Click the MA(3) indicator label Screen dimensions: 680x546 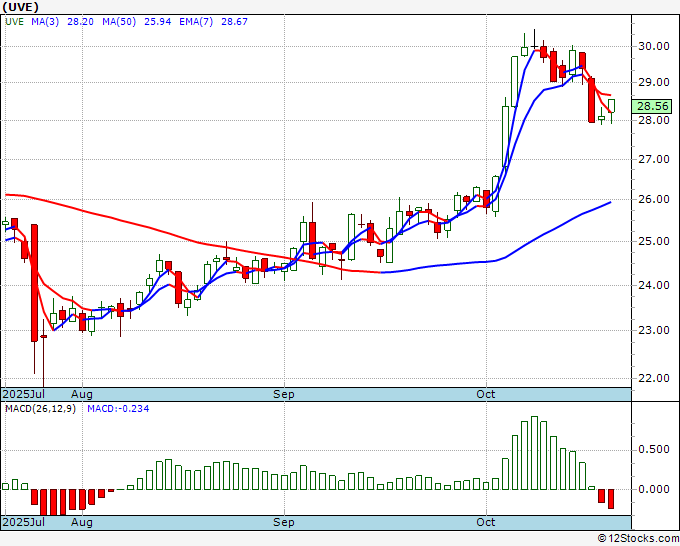[x=45, y=22]
